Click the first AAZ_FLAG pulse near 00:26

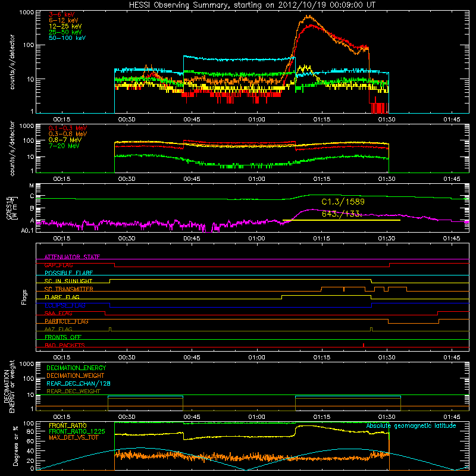point(110,330)
